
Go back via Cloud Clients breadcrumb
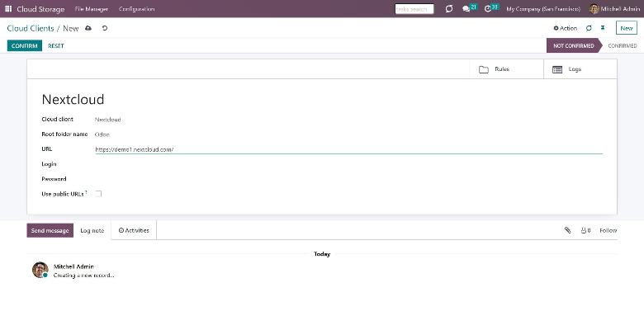31,28
